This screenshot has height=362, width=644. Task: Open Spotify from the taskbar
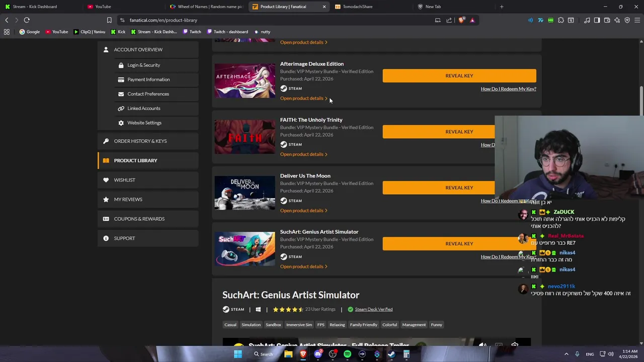[347, 354]
